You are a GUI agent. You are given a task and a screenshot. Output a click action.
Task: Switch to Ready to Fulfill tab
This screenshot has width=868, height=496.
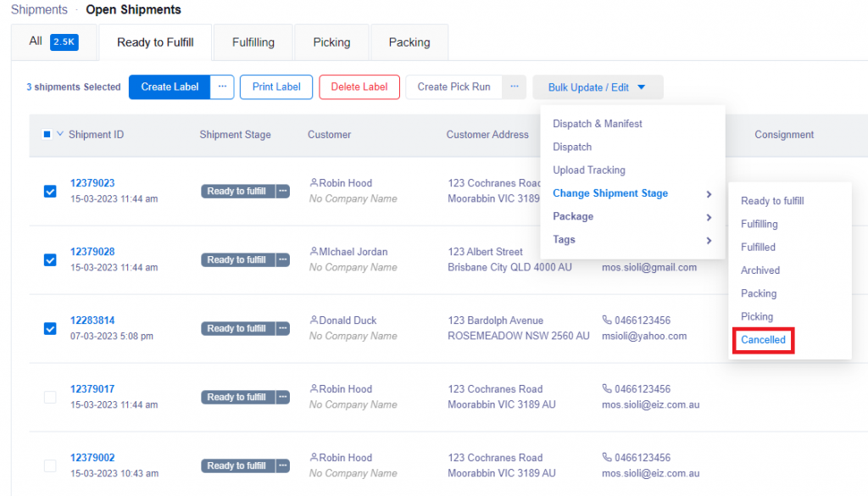pos(155,42)
